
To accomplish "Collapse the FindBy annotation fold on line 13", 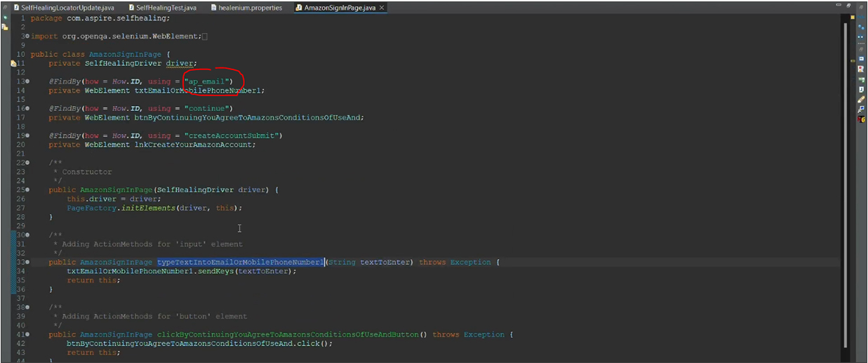I will 27,81.
